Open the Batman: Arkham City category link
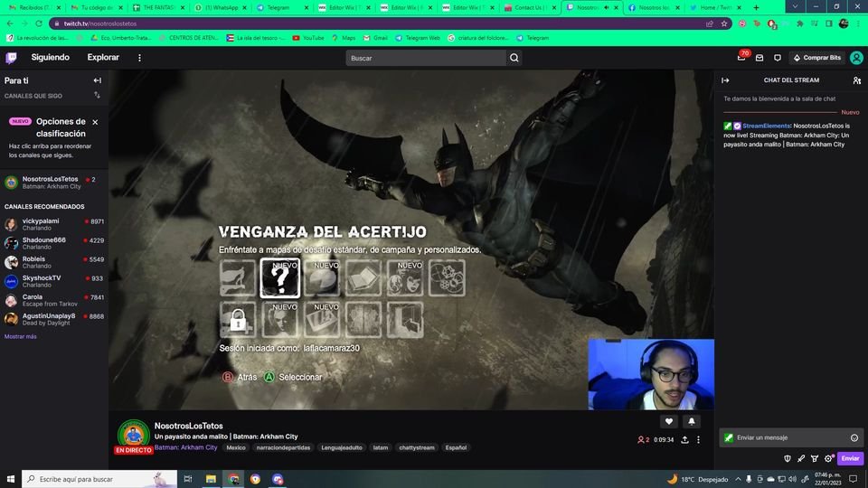Screen dimensions: 868x488 [186, 447]
